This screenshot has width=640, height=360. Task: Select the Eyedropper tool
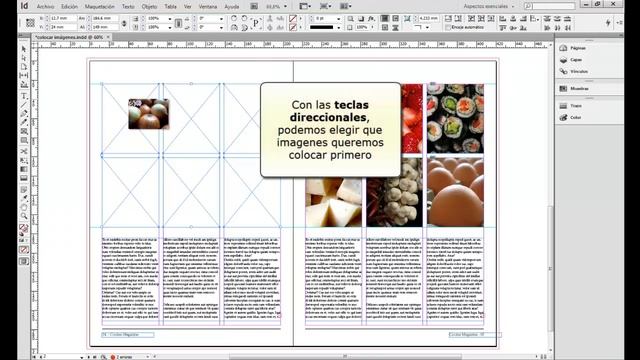24,198
